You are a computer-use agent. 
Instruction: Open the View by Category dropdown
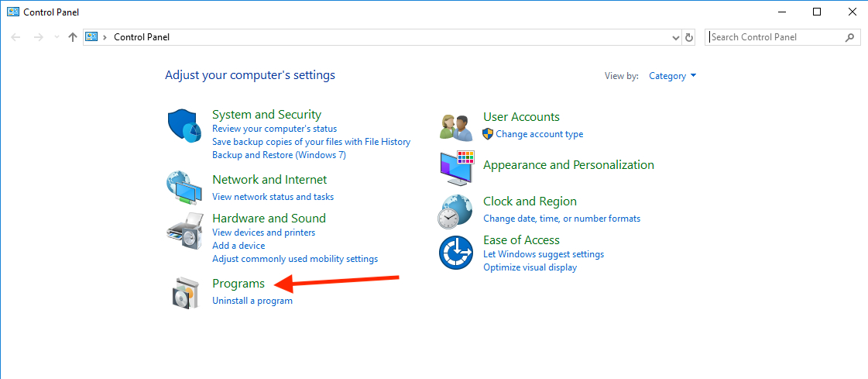pos(672,76)
